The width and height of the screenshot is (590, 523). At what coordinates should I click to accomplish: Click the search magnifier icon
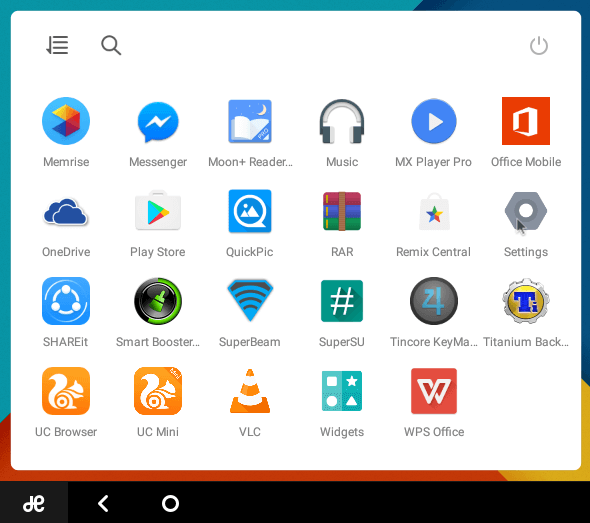point(111,45)
